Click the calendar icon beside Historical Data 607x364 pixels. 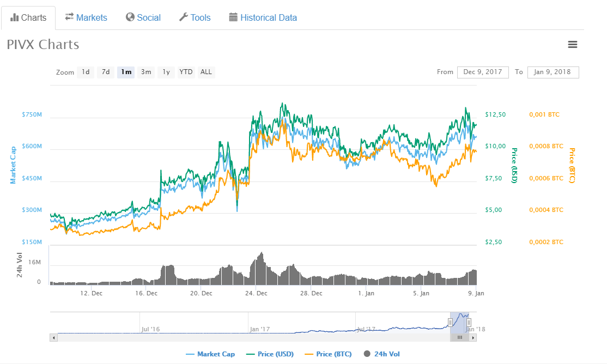233,17
